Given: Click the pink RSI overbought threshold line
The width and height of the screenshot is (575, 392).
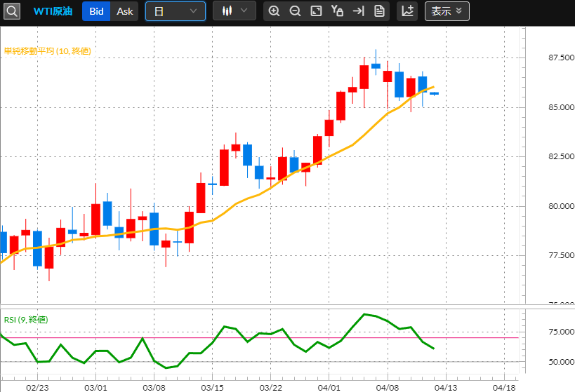Looking at the screenshot, I should [x=259, y=338].
